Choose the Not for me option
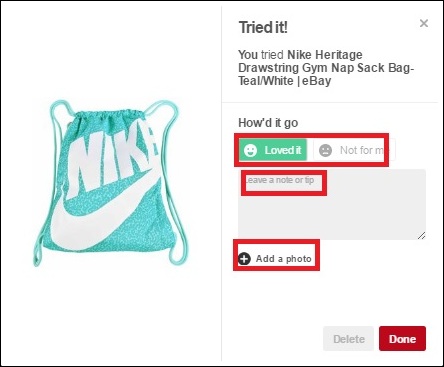This screenshot has height=367, width=444. [x=354, y=150]
